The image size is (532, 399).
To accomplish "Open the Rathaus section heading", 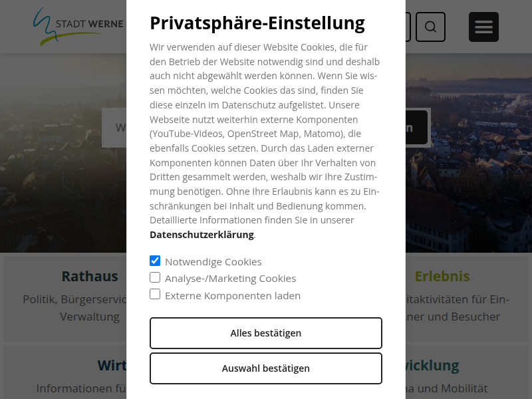I will (90, 276).
